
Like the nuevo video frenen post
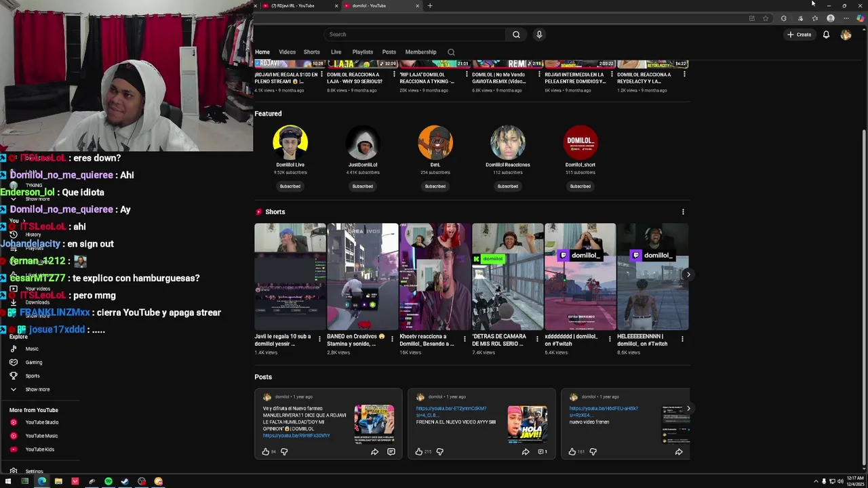pos(572,451)
